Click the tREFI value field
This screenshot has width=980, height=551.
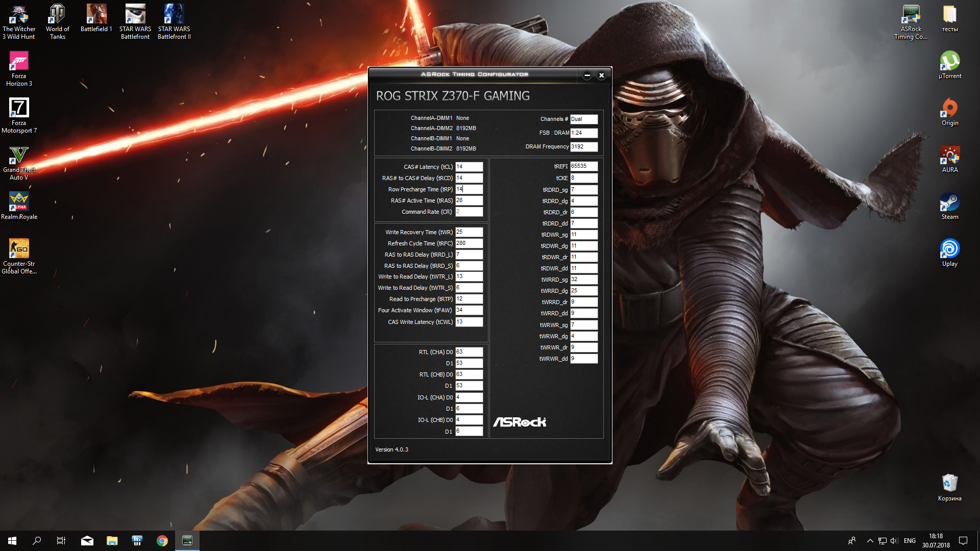[583, 166]
